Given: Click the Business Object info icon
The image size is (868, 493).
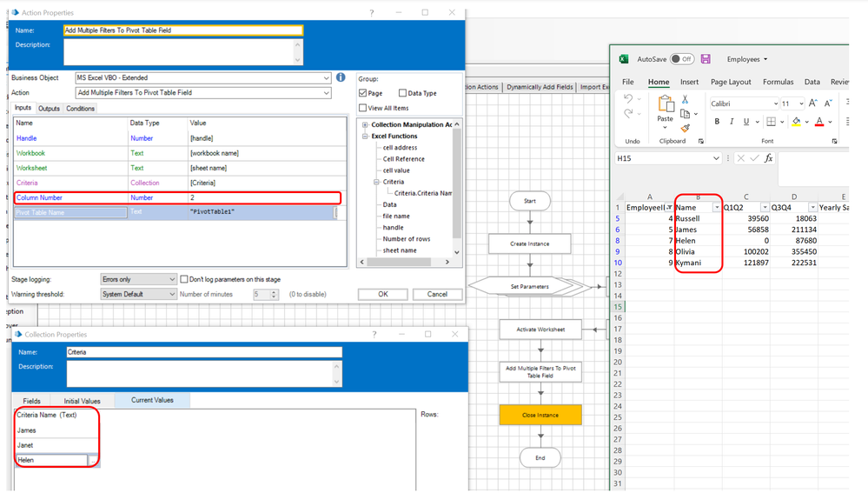Looking at the screenshot, I should [x=341, y=77].
